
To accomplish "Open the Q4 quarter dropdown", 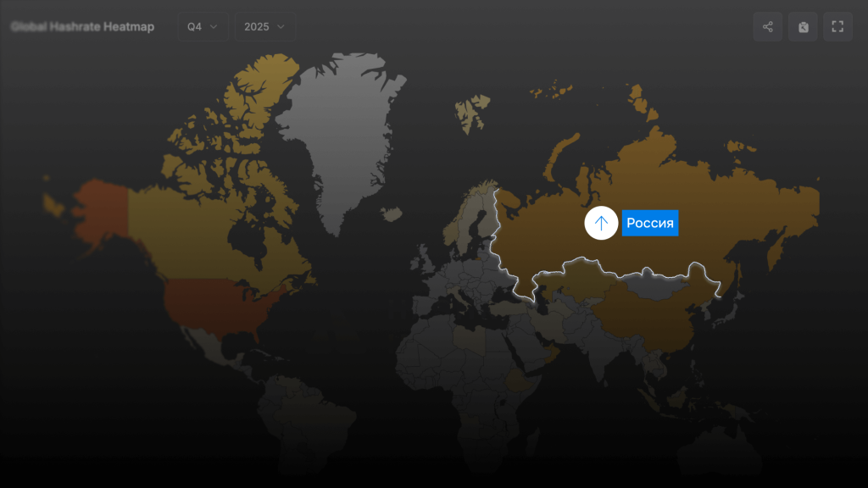I will (203, 26).
